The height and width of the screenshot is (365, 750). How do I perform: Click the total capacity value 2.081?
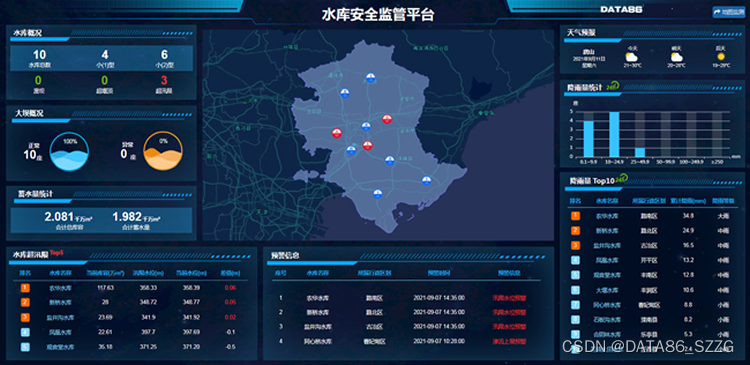coord(59,217)
